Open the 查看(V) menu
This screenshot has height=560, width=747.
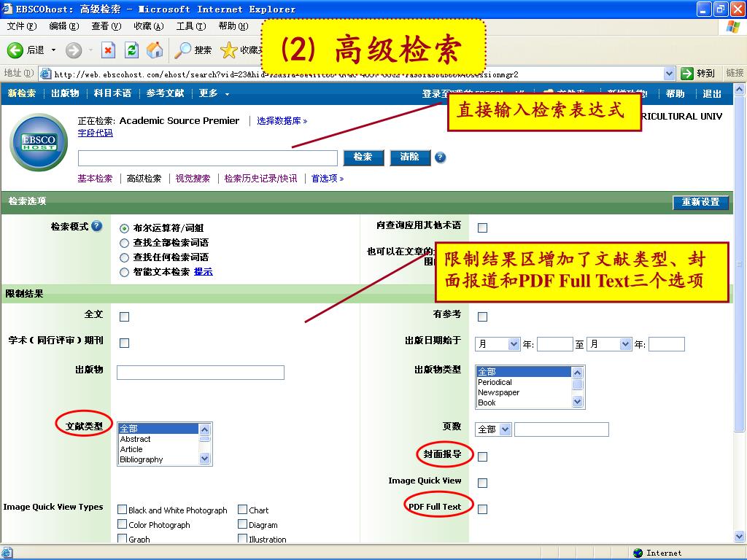point(107,26)
